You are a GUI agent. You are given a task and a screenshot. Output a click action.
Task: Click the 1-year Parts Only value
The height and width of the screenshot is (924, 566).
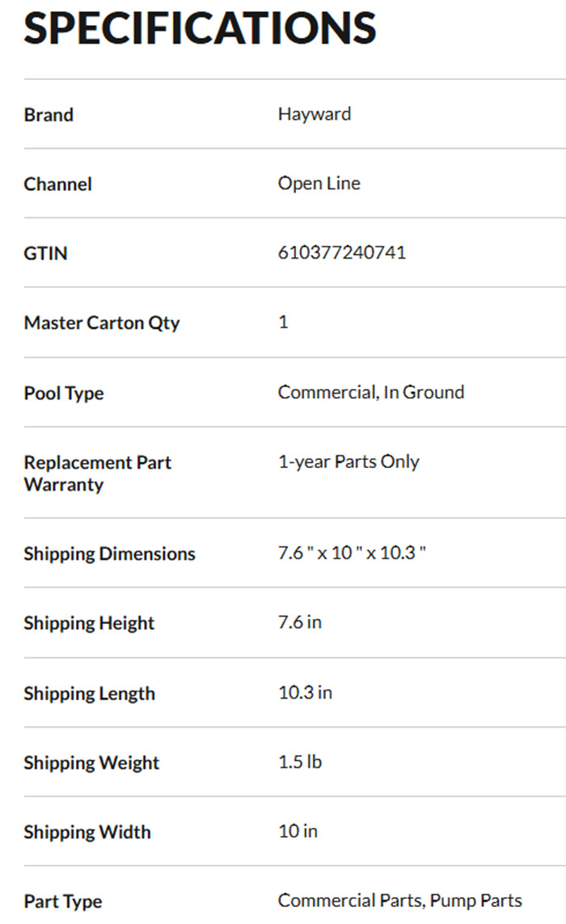348,462
